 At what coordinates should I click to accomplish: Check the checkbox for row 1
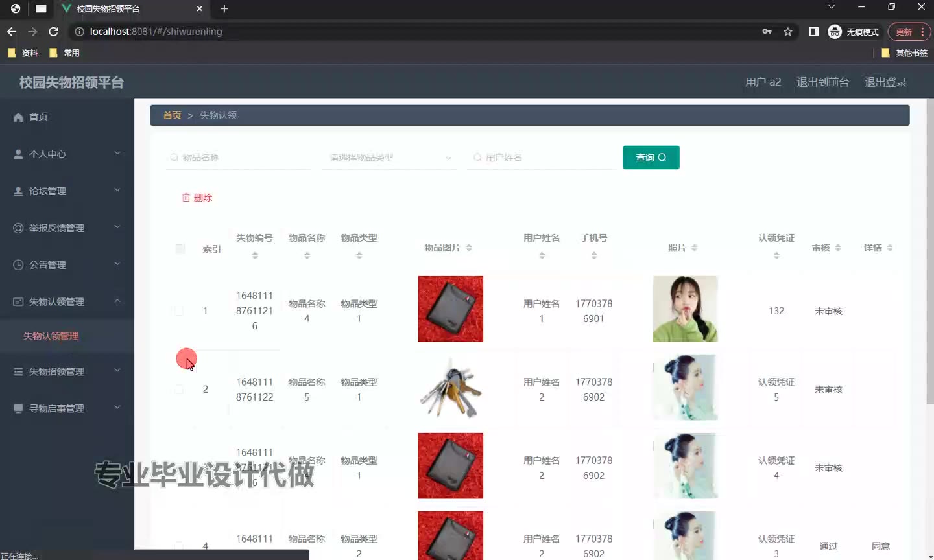[x=179, y=311]
